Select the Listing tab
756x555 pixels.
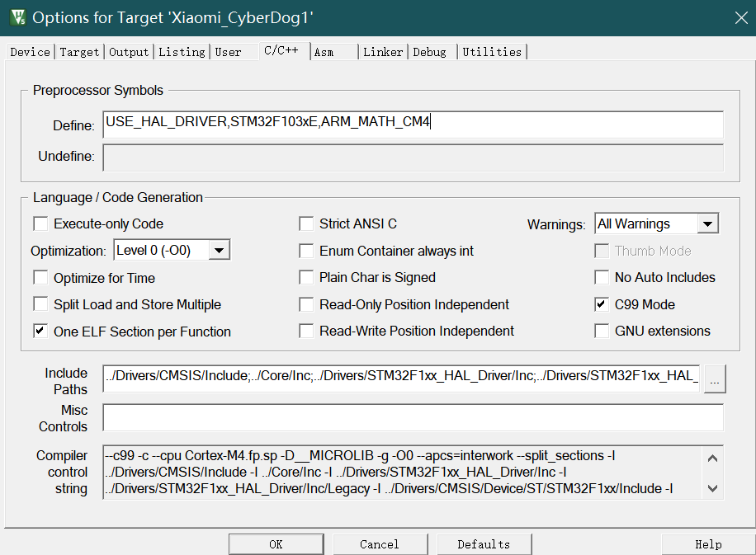pyautogui.click(x=182, y=52)
